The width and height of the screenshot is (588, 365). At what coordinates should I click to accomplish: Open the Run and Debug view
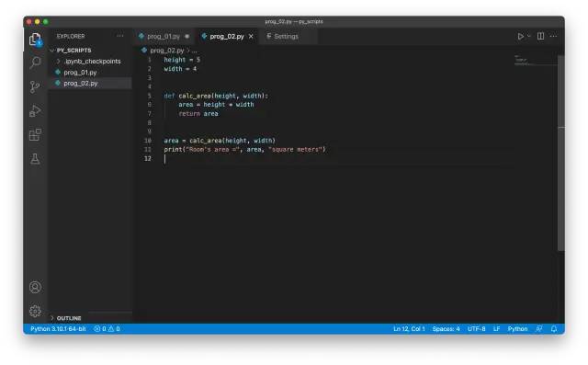[35, 110]
